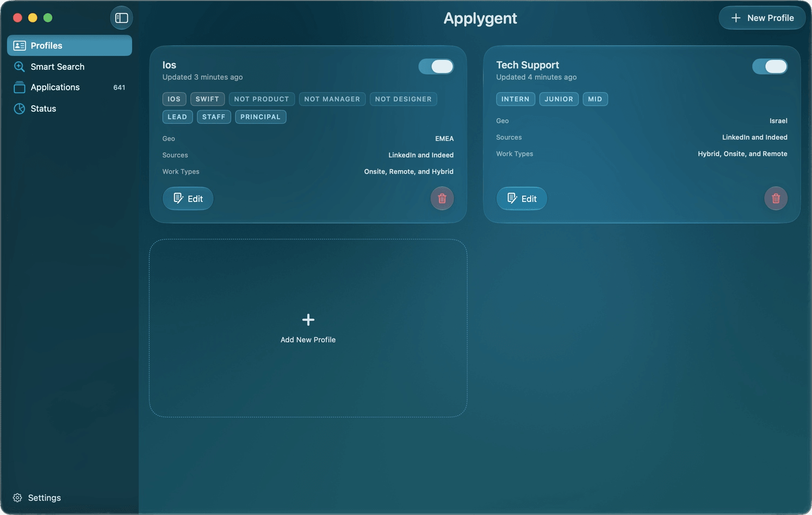Select the MID tag

[x=595, y=99]
